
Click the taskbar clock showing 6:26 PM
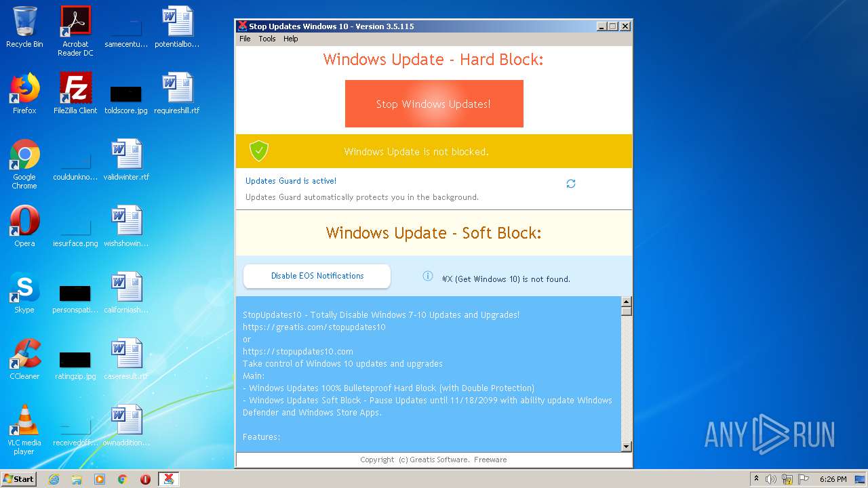pos(833,479)
